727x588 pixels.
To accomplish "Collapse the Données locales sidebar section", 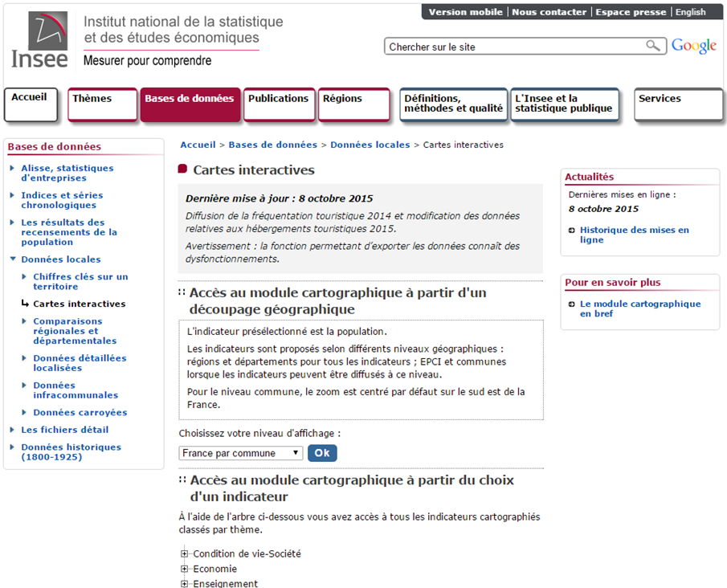I will 13,259.
